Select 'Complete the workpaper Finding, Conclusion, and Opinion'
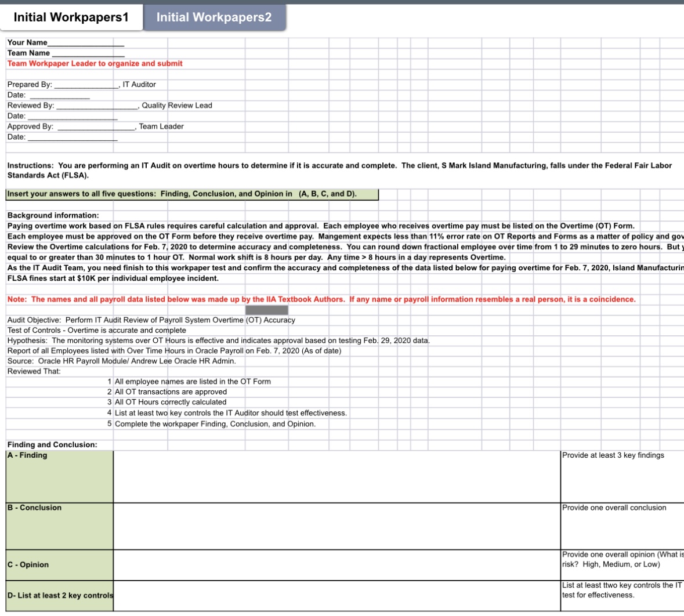Viewport: 684px width, 616px height. click(x=215, y=423)
